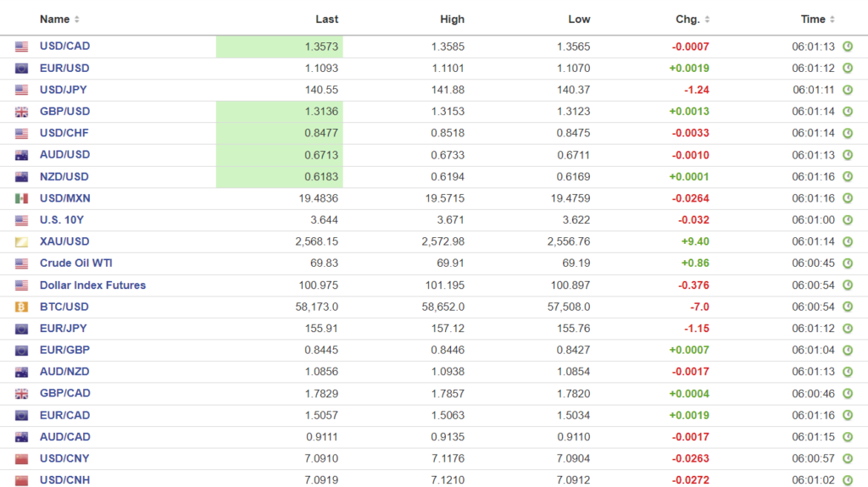Screen dimensions: 868x487
Task: Open the U.S. 10Y link
Action: pyautogui.click(x=63, y=220)
